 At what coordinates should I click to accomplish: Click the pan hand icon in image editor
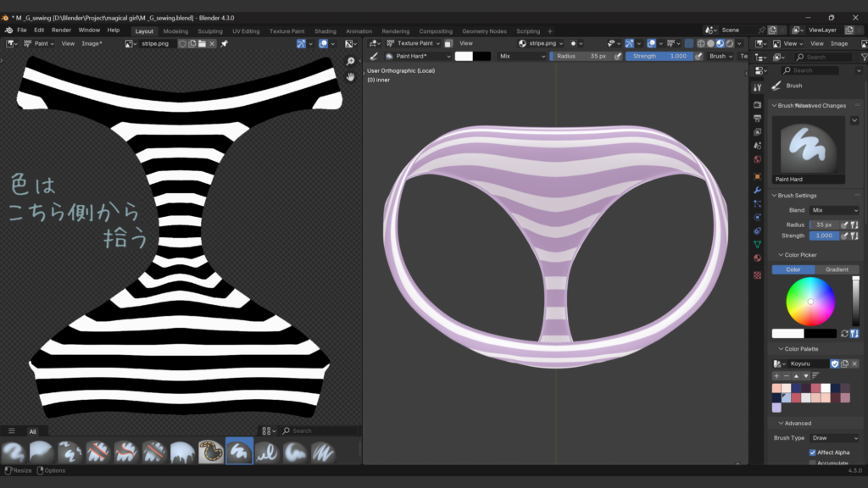click(x=351, y=76)
